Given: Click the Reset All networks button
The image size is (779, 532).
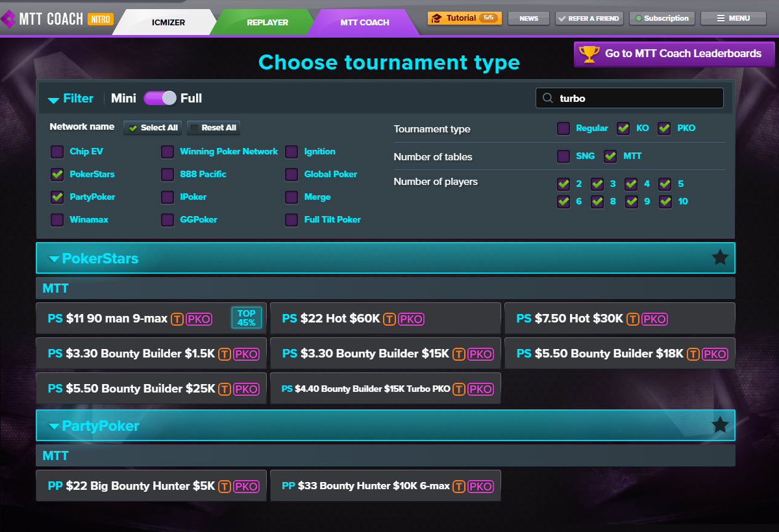Looking at the screenshot, I should point(213,128).
